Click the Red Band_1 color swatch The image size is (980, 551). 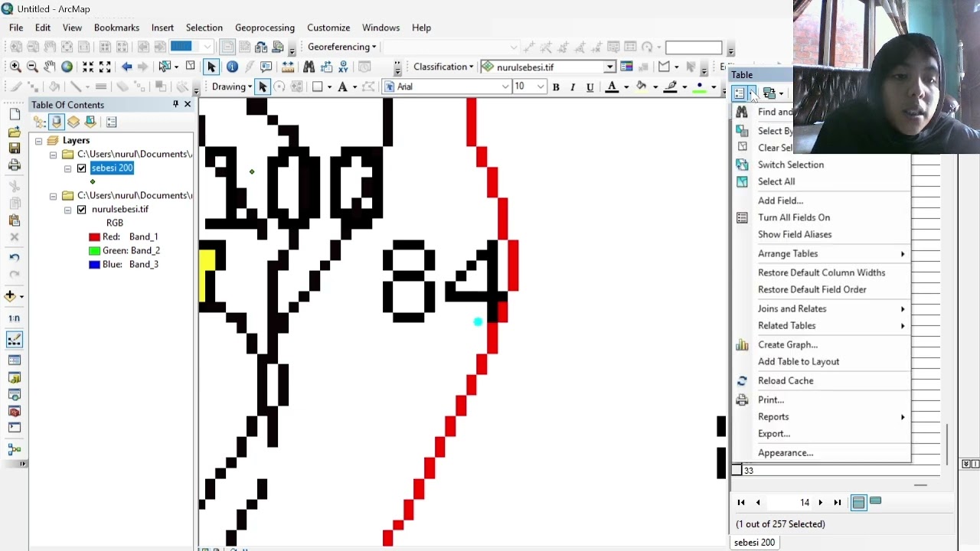(x=95, y=237)
